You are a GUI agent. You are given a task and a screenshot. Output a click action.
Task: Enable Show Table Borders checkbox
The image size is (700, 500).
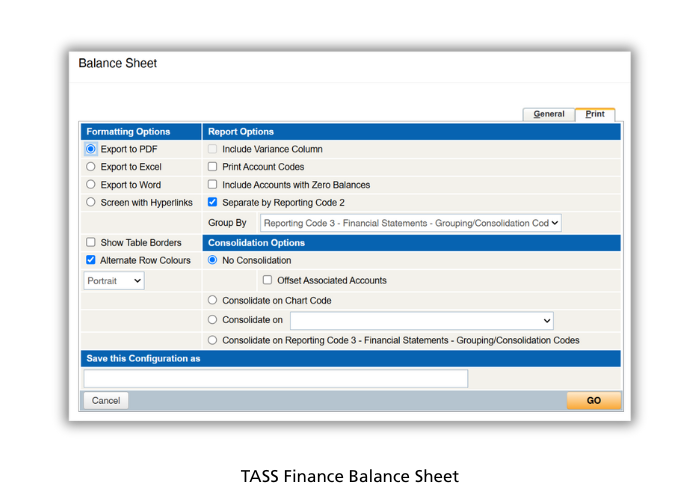91,242
